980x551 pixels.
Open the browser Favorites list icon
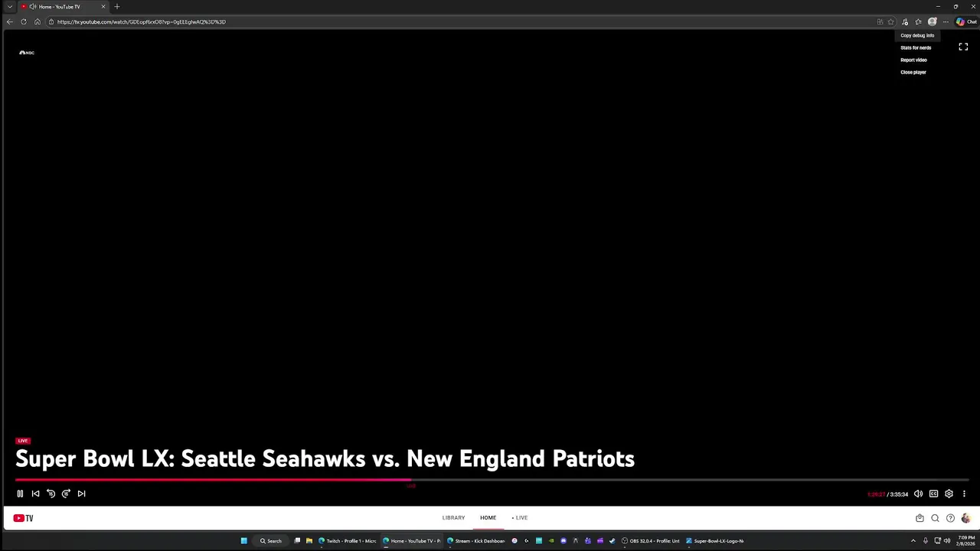(918, 21)
